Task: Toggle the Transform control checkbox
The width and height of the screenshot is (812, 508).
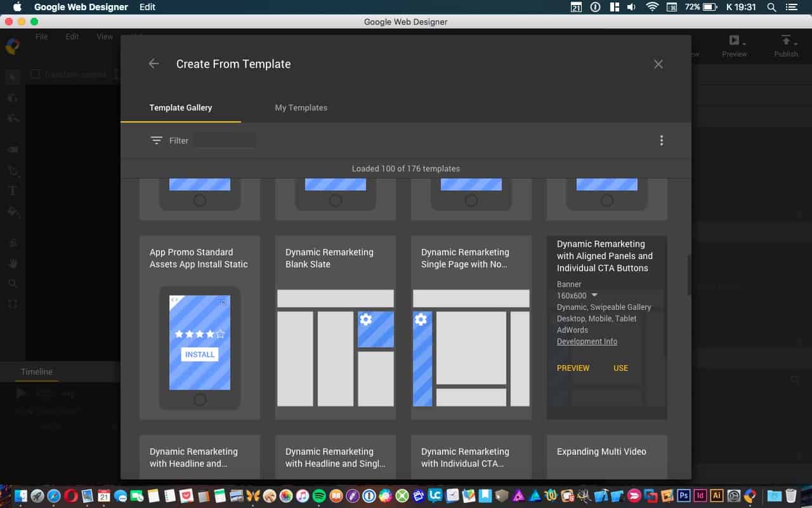Action: 36,74
